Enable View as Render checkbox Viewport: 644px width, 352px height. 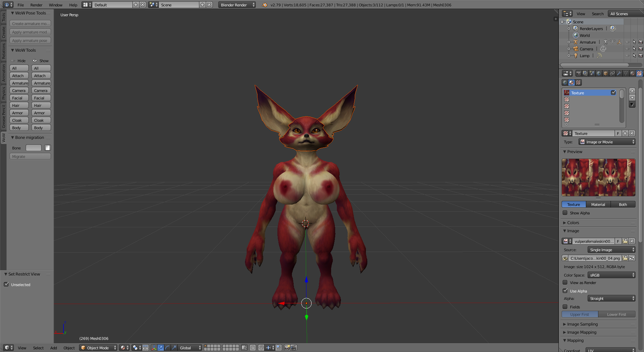[x=565, y=283]
